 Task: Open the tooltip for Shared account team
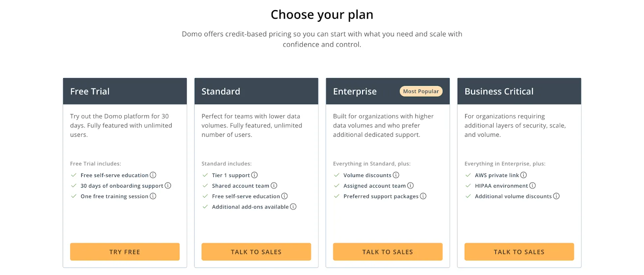(x=274, y=186)
